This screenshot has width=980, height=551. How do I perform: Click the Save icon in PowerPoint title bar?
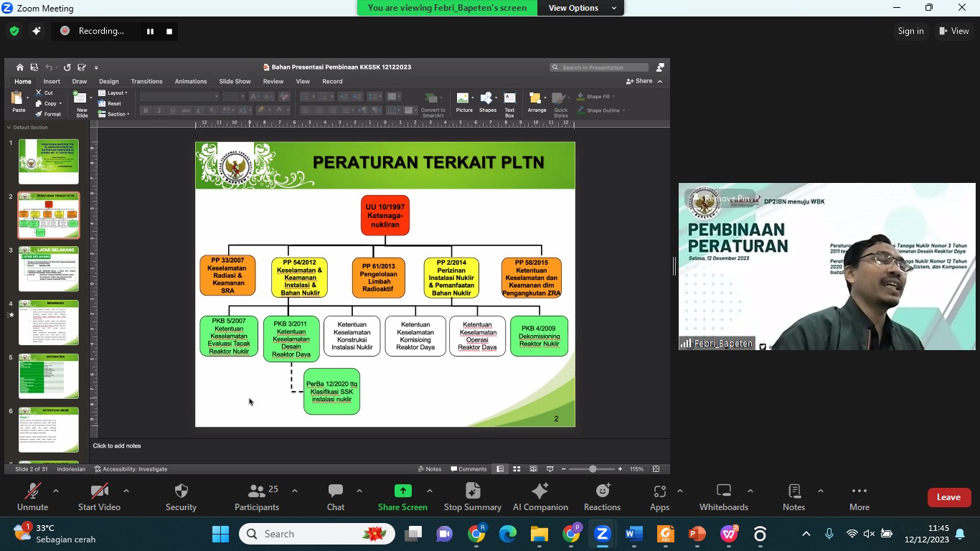34,67
